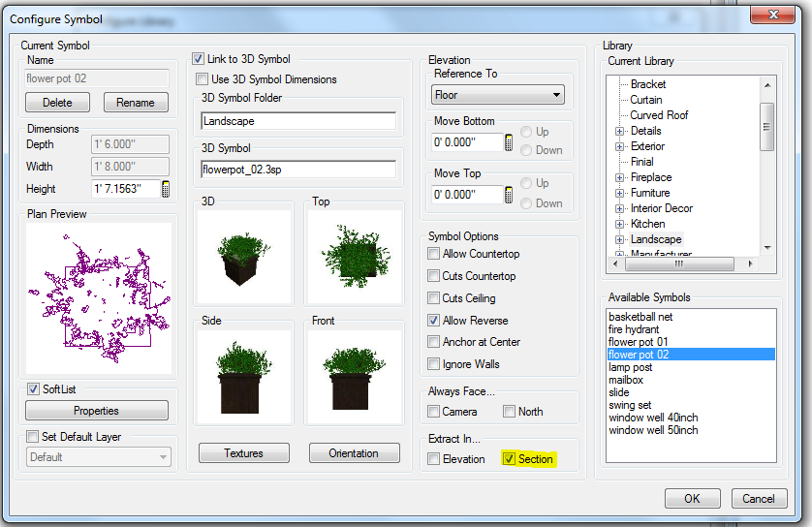The image size is (812, 527).
Task: Select Bracket in library tree
Action: pyautogui.click(x=648, y=84)
